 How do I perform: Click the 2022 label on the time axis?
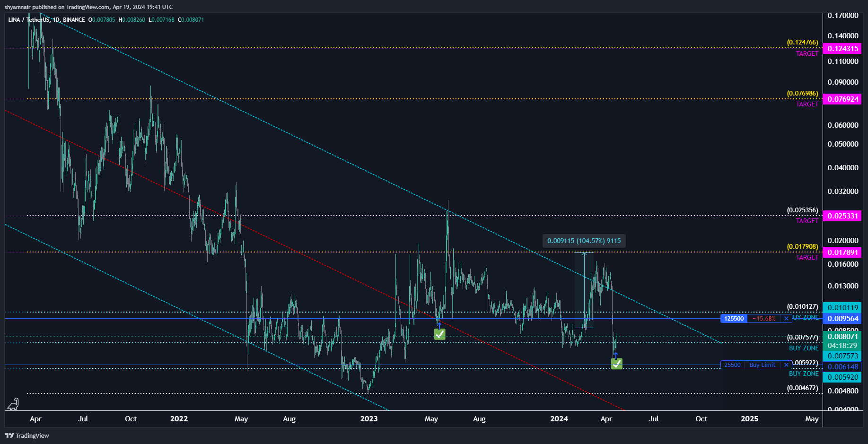[179, 419]
